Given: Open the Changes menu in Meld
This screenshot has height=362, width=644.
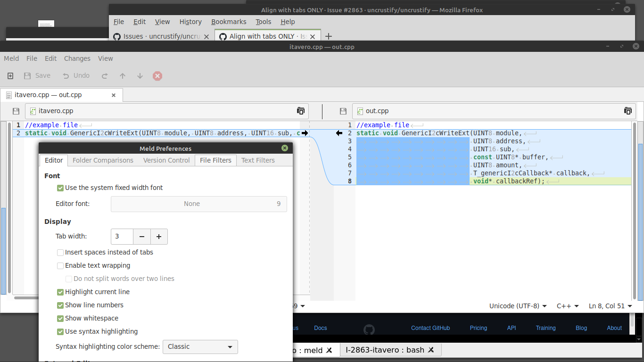Looking at the screenshot, I should pos(77,58).
